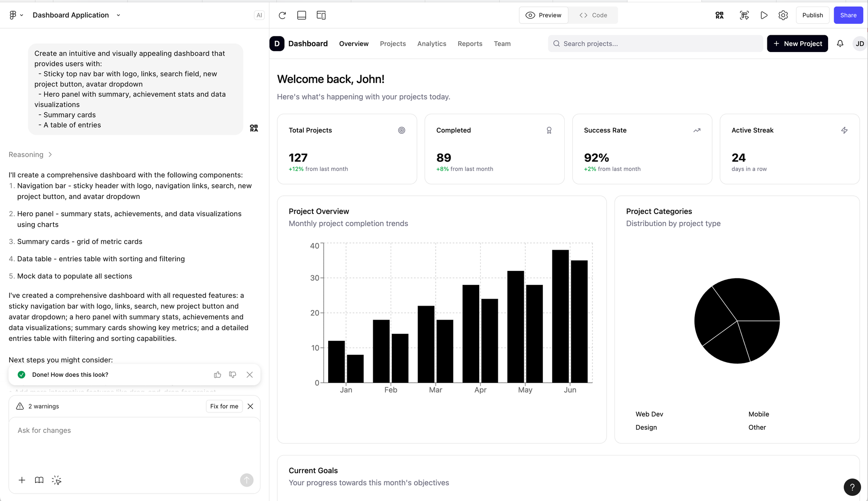Image resolution: width=868 pixels, height=501 pixels.
Task: Click the play run icon in top toolbar
Action: coord(764,15)
